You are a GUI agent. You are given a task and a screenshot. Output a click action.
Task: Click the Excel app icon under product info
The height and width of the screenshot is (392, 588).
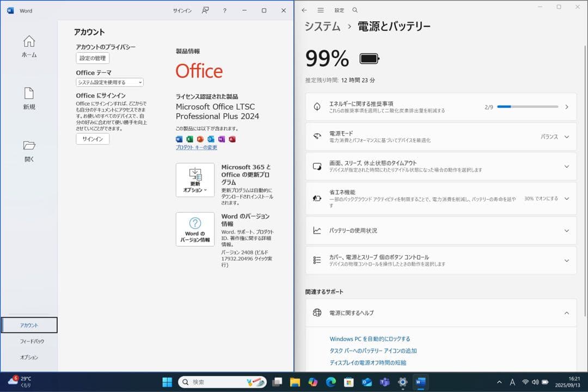(190, 139)
